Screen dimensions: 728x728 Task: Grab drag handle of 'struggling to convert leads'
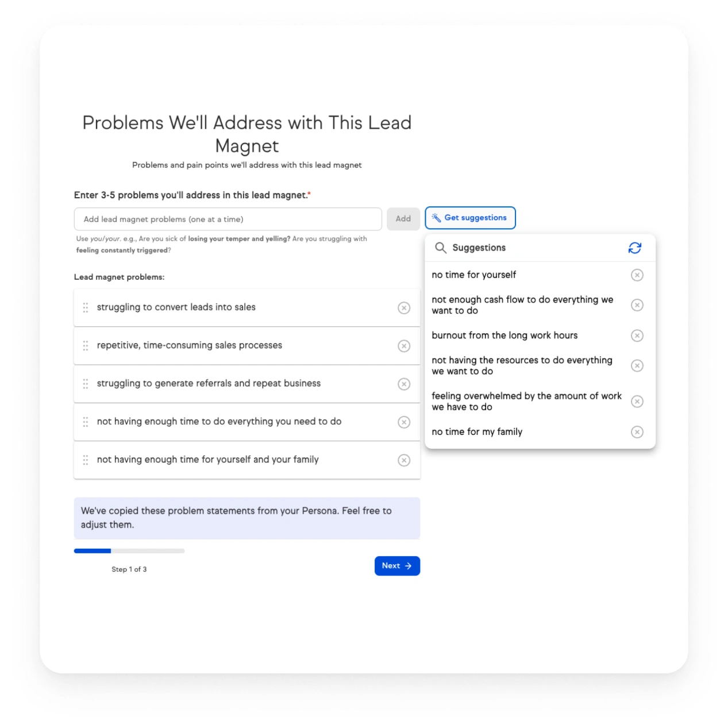click(x=86, y=307)
